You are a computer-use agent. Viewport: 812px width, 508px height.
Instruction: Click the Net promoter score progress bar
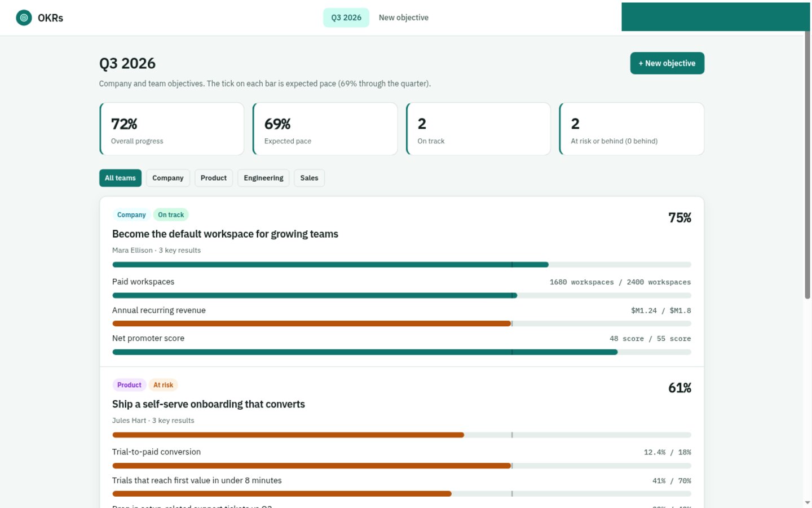point(401,352)
